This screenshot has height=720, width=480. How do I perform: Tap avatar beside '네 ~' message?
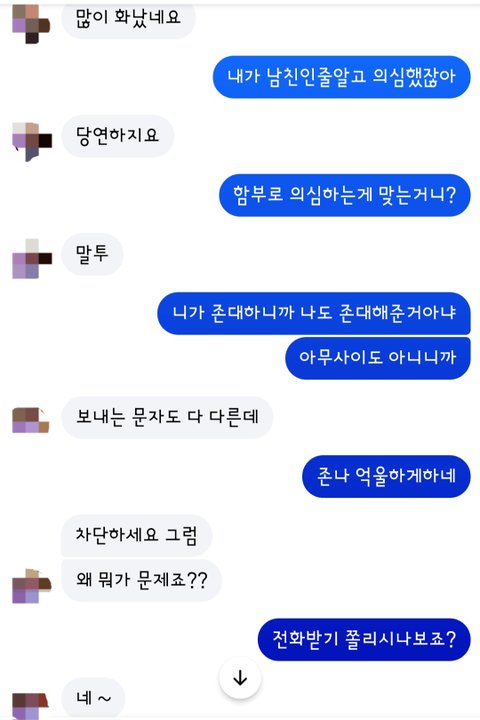(30, 706)
